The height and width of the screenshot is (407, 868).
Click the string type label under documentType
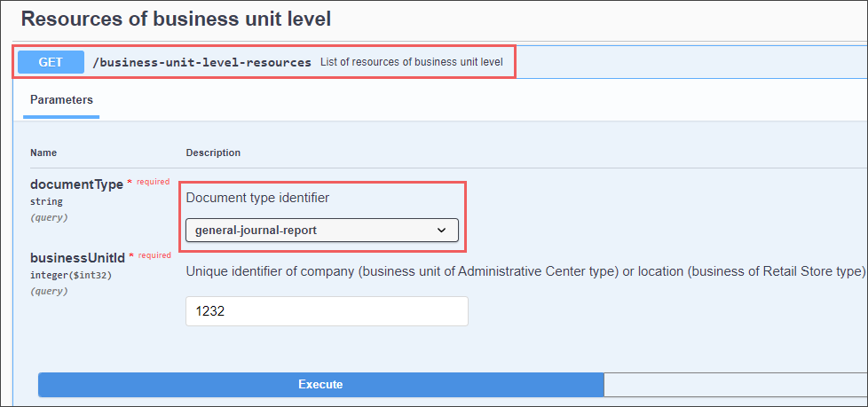(x=46, y=202)
